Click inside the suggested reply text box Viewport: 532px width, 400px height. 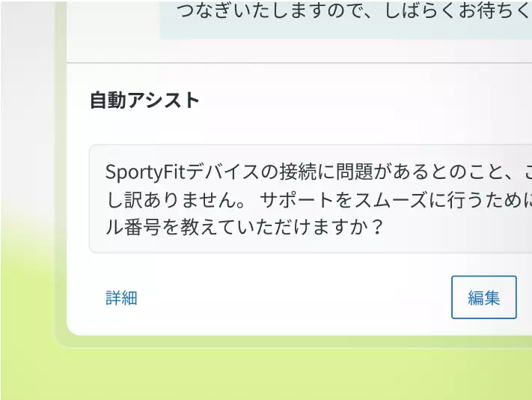[311, 199]
